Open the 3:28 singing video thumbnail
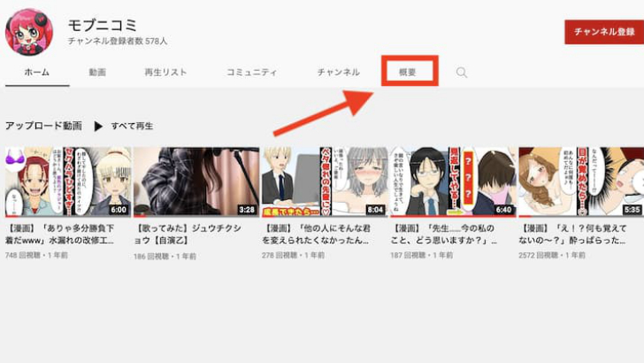The height and width of the screenshot is (363, 644). pos(196,181)
